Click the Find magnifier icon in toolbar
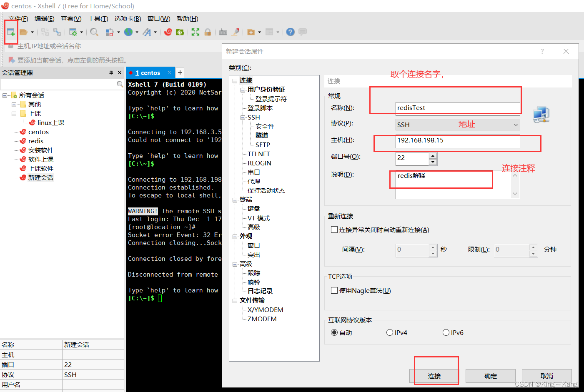This screenshot has width=584, height=392. pyautogui.click(x=94, y=32)
